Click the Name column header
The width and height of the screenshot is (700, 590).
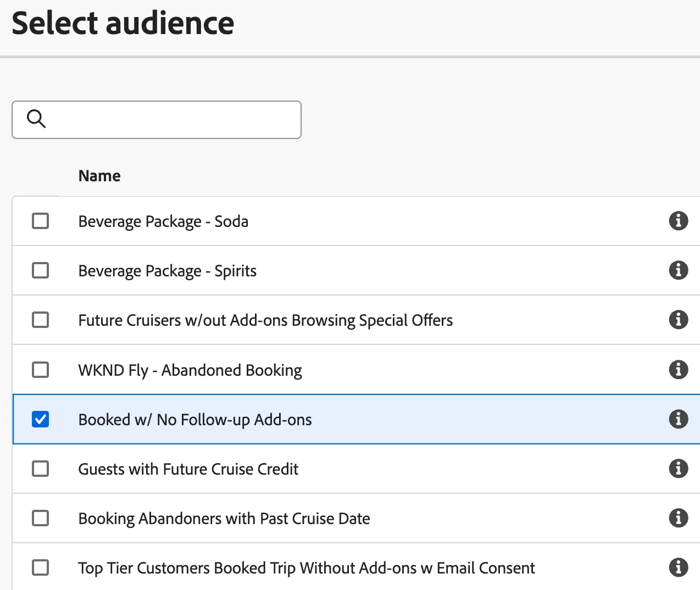tap(99, 176)
